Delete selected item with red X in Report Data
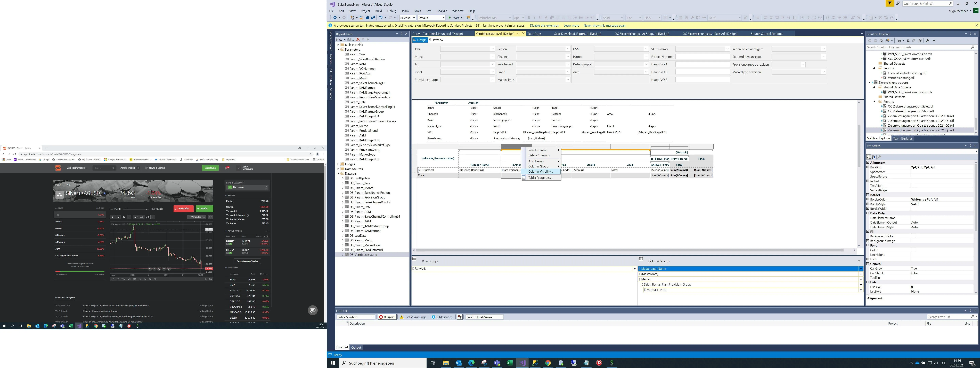The height and width of the screenshot is (368, 980). [x=358, y=39]
